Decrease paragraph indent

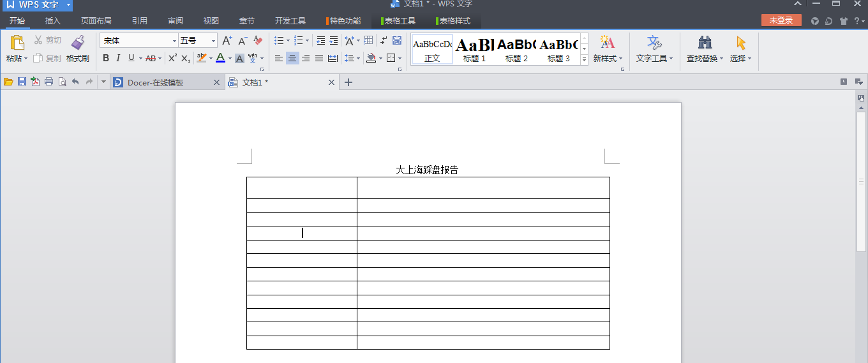point(320,40)
